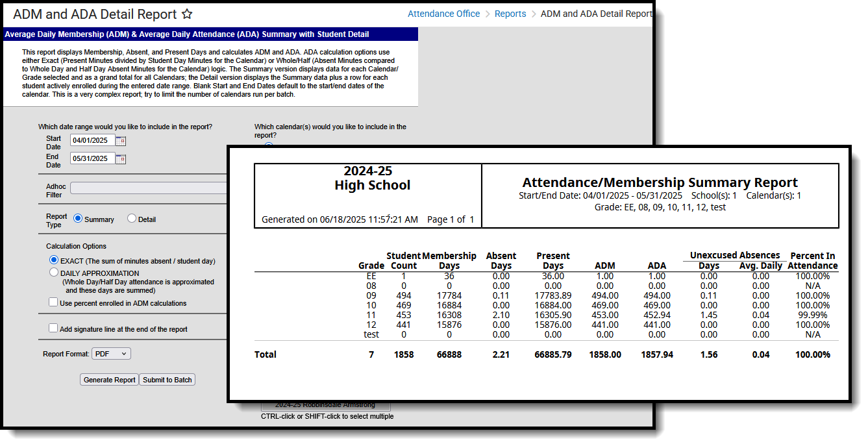Click the Membership Days column header

click(x=449, y=260)
